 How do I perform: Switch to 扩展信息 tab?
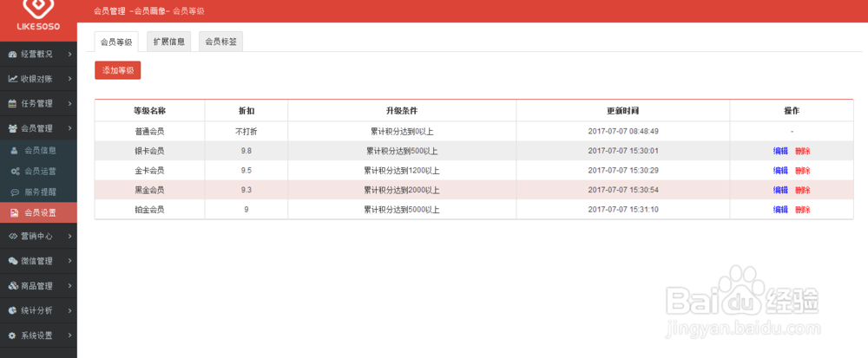coord(169,42)
